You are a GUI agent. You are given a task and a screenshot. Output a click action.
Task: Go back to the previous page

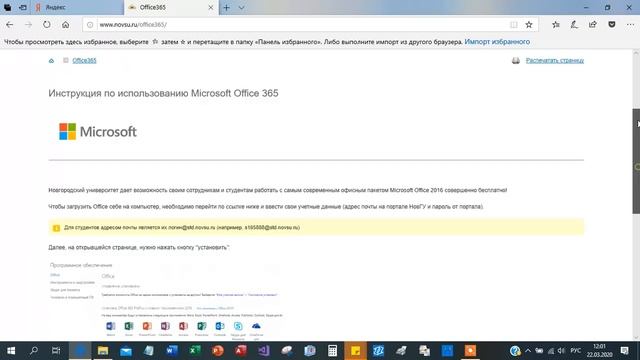click(10, 25)
